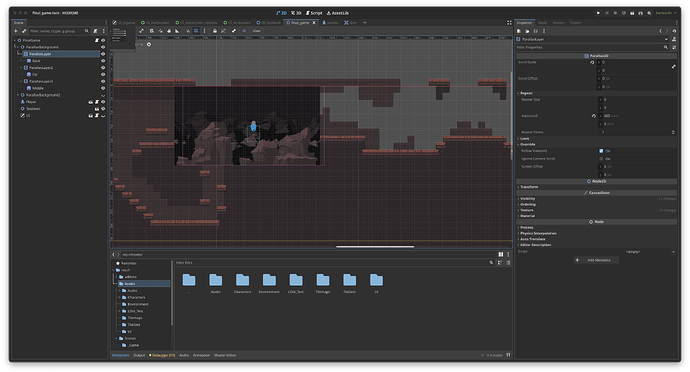Click the Add Metadata button
The height and width of the screenshot is (372, 690).
[596, 260]
